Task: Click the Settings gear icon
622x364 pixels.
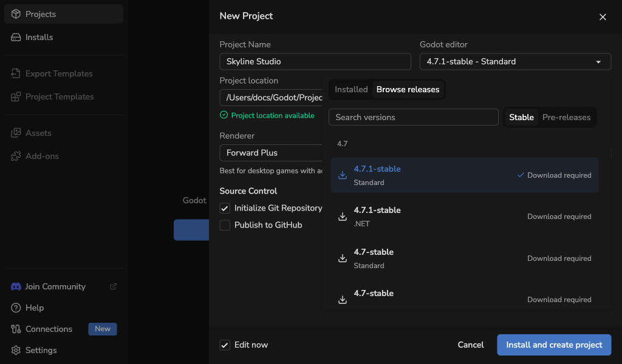Action: click(16, 350)
